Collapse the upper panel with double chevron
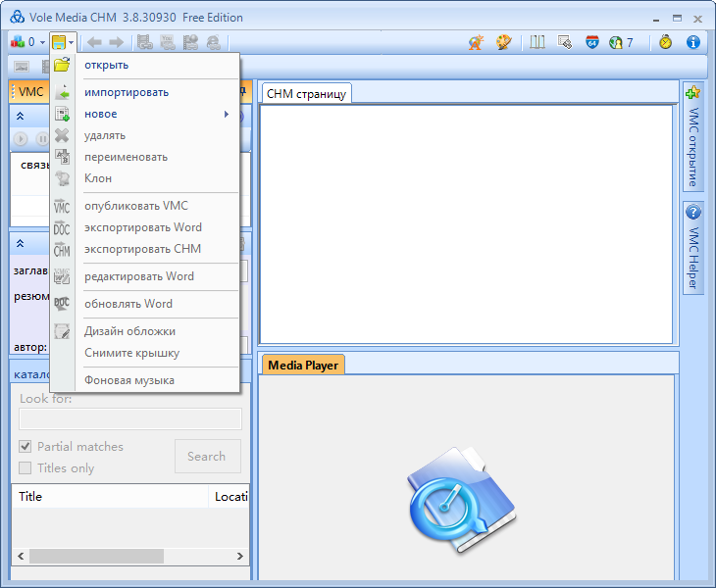The width and height of the screenshot is (716, 588). tap(20, 116)
